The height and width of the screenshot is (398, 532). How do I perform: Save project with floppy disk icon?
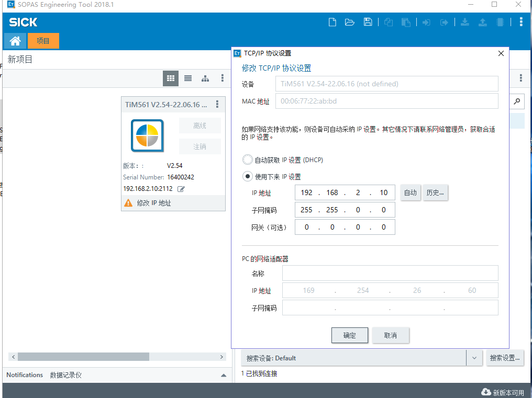tap(368, 22)
